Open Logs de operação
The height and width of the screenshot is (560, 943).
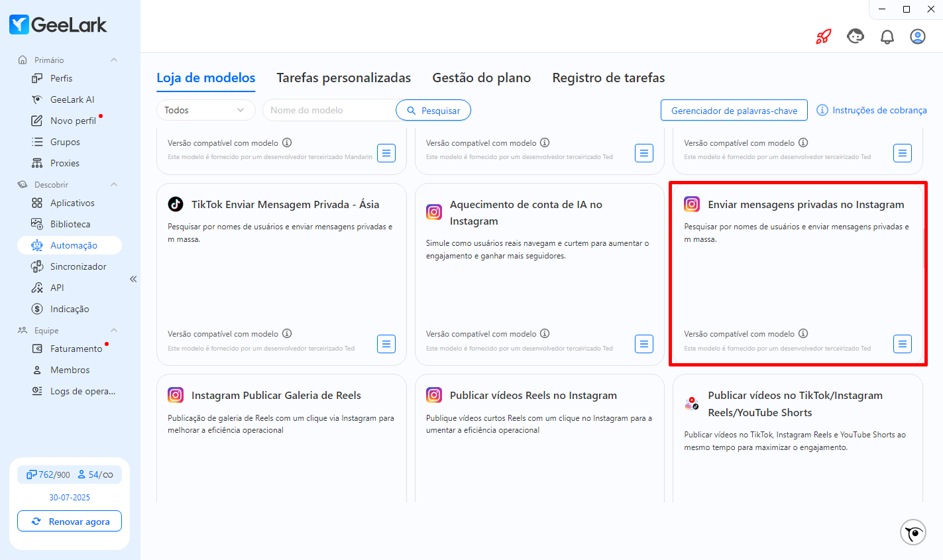(83, 391)
